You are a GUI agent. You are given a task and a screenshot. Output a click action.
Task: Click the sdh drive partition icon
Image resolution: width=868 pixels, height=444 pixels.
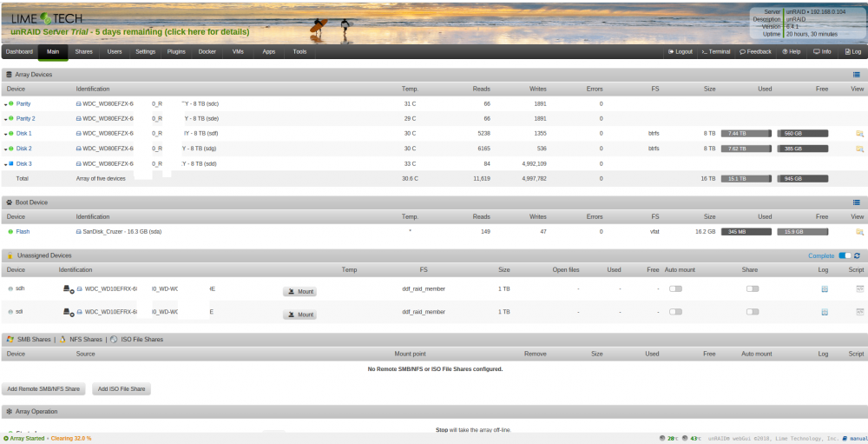[69, 288]
